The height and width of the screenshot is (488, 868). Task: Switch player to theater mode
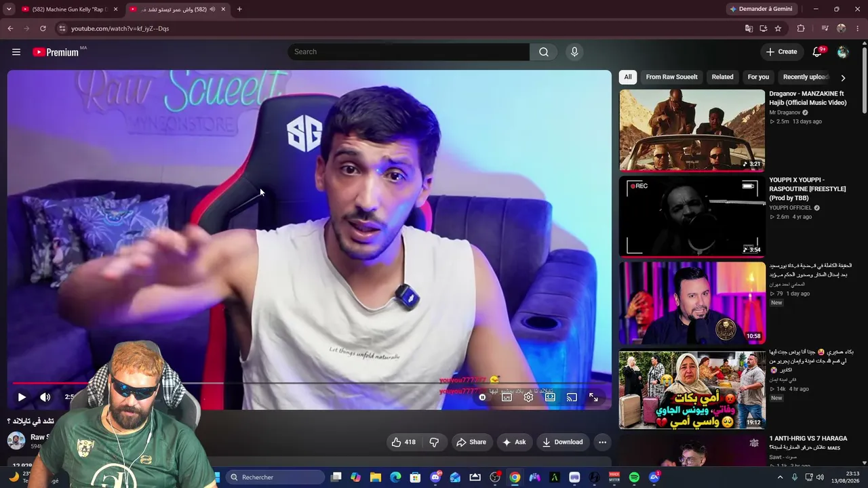(550, 397)
